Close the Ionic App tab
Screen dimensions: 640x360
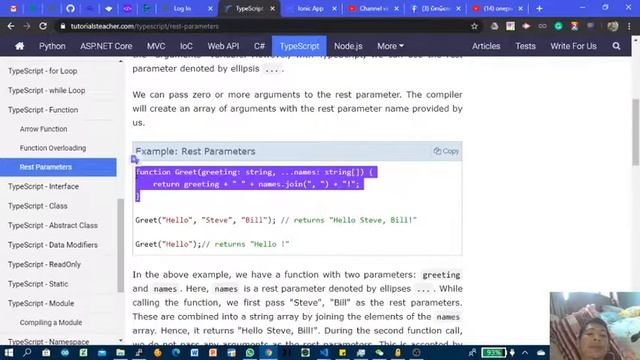pyautogui.click(x=334, y=8)
